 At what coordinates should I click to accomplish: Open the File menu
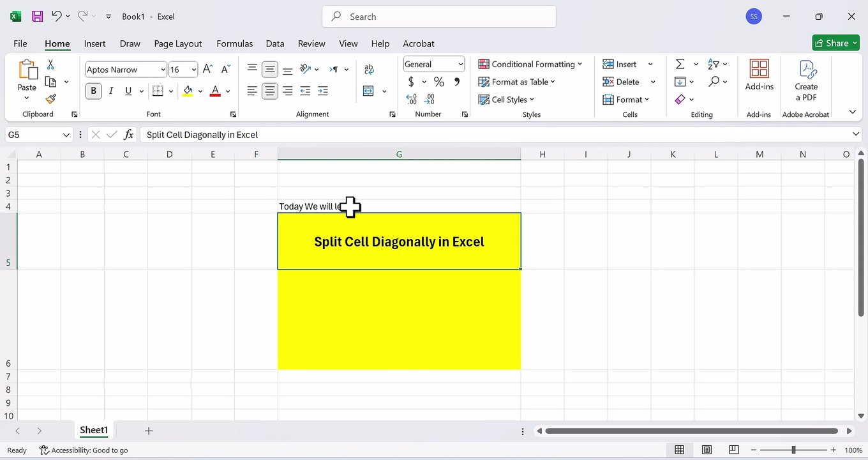tap(20, 43)
